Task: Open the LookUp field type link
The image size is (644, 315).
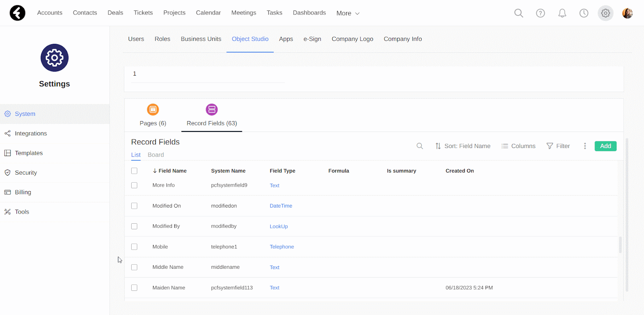Action: click(x=279, y=226)
